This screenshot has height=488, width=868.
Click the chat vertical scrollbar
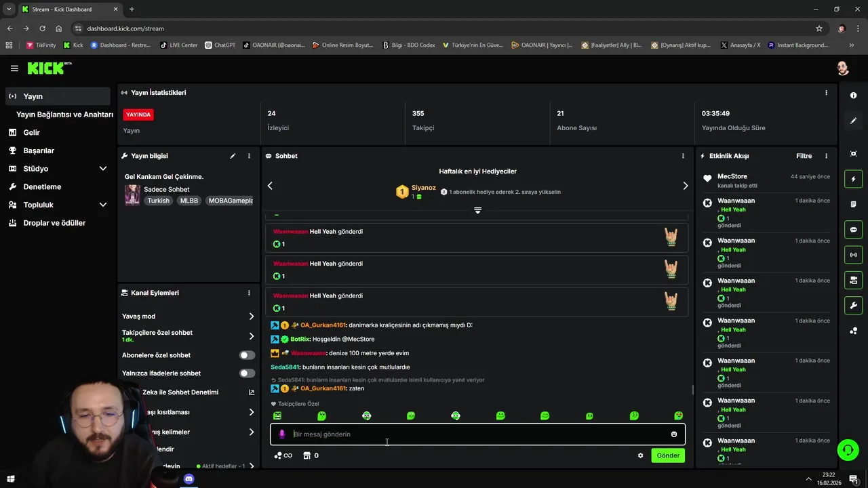click(692, 390)
